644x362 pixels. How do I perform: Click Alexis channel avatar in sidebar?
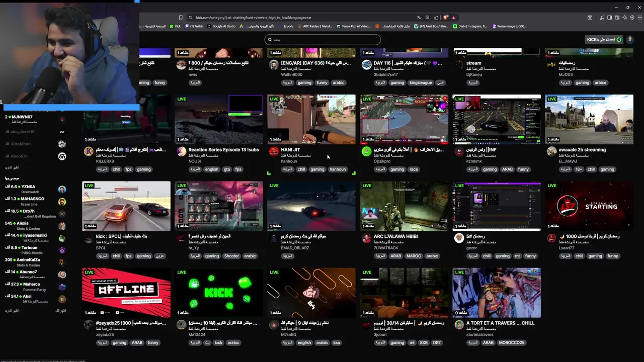tap(62, 226)
